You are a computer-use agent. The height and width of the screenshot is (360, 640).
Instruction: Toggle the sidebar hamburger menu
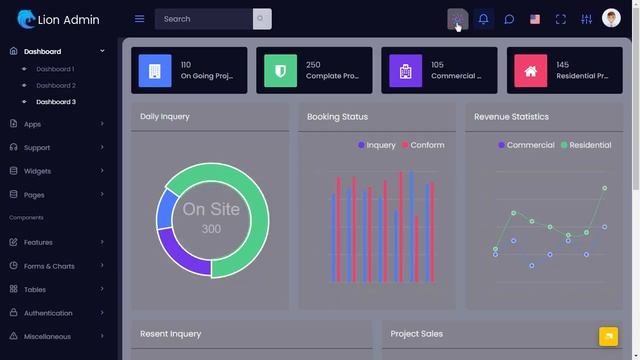pos(139,19)
